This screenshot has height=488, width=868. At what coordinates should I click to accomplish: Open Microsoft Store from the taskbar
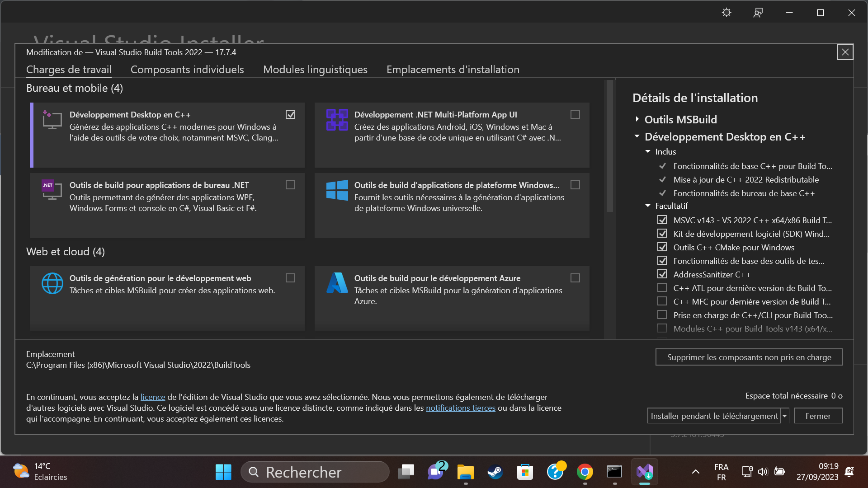pos(525,472)
